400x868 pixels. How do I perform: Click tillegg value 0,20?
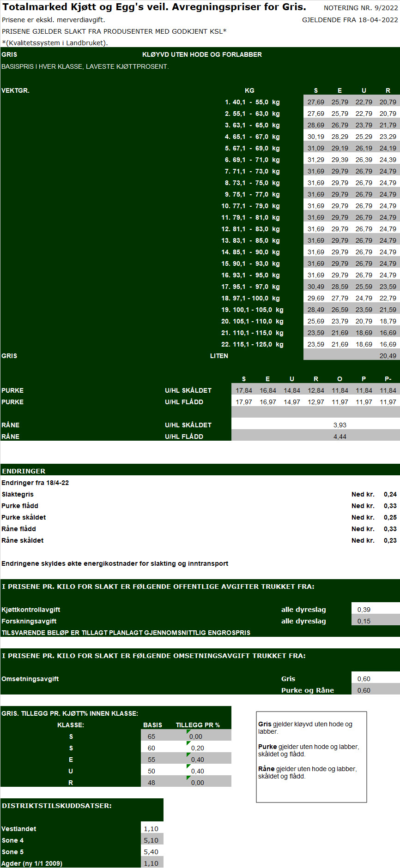[198, 748]
